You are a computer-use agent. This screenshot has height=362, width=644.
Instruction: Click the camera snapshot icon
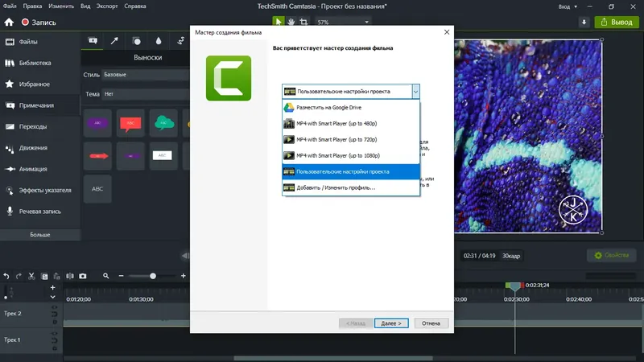tap(83, 276)
